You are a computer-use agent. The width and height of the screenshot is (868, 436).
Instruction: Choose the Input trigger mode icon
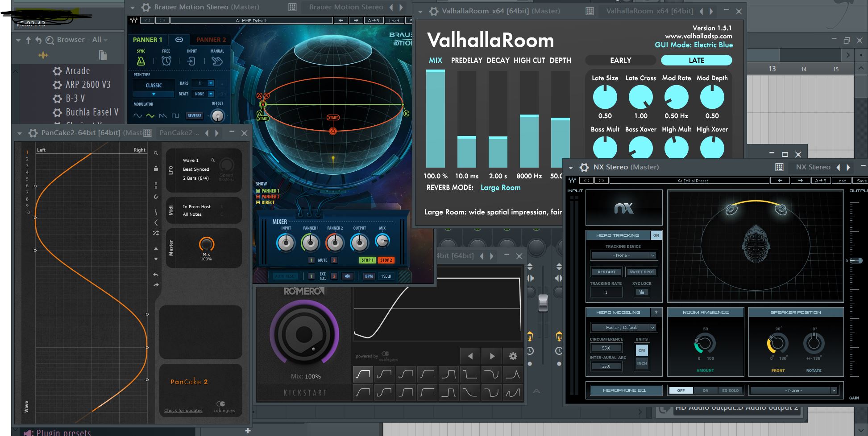click(191, 61)
